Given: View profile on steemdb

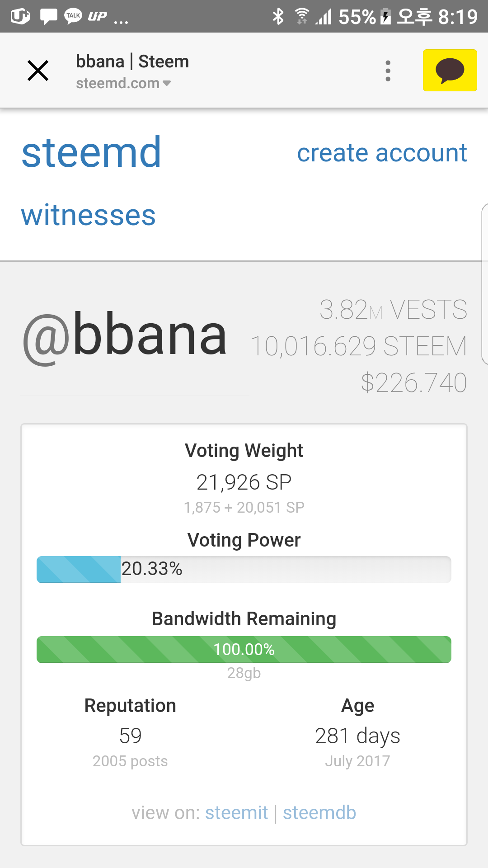Looking at the screenshot, I should 319,813.
